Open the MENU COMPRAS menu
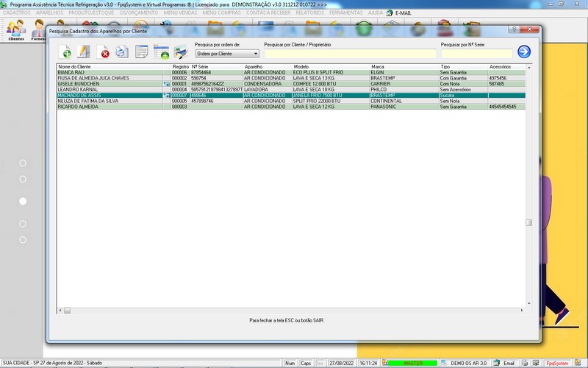 [x=222, y=13]
